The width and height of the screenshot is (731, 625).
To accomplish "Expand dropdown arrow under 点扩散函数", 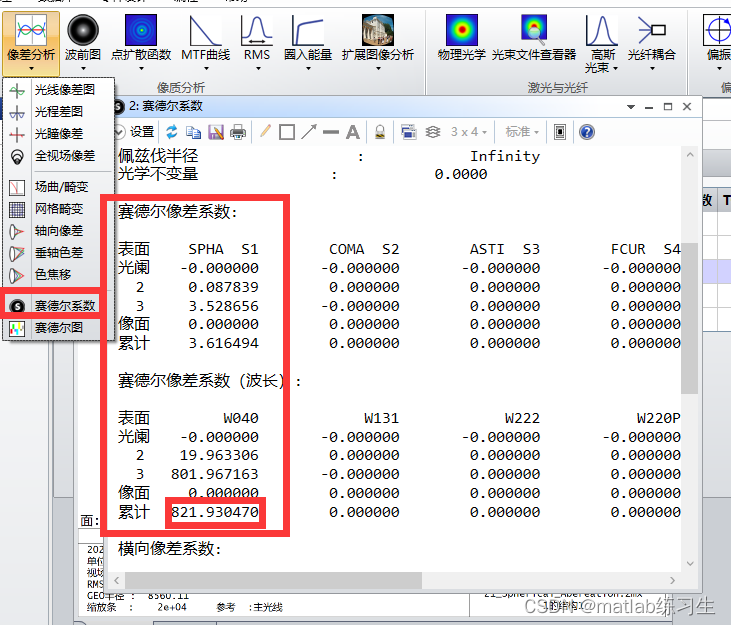I will click(x=141, y=69).
